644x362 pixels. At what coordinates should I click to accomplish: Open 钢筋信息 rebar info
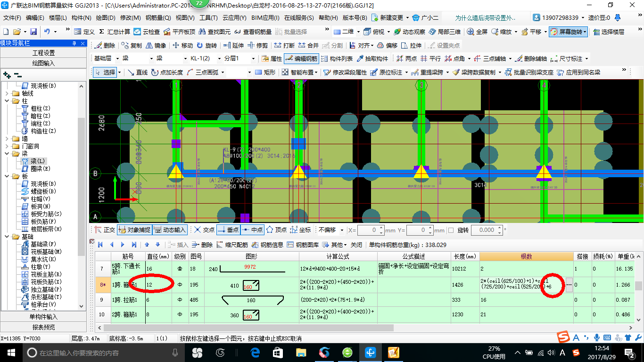pos(267,245)
